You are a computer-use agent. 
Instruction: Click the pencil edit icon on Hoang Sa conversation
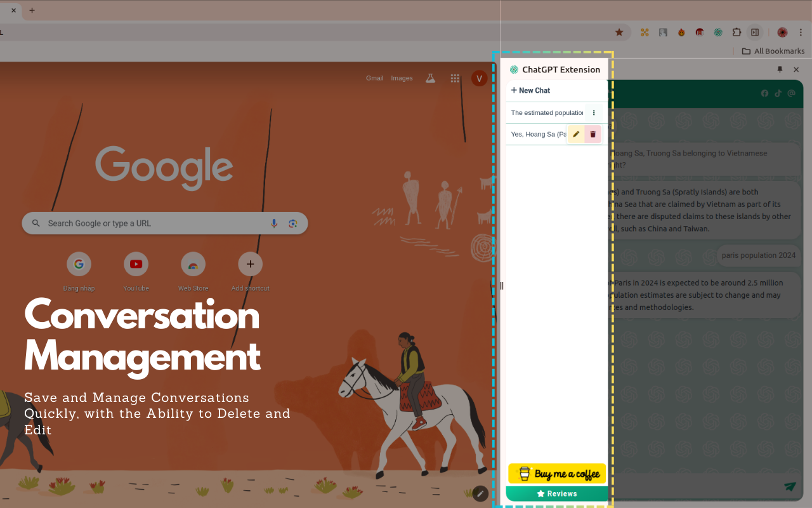point(576,134)
